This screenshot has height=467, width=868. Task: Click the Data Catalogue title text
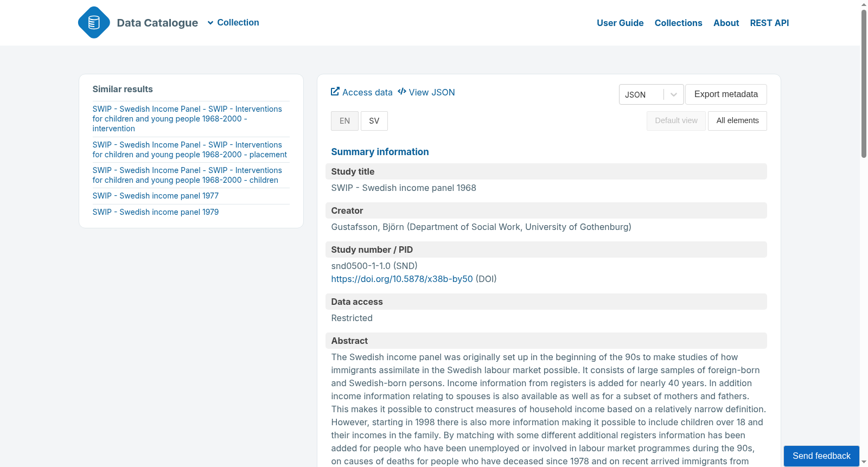click(x=157, y=23)
